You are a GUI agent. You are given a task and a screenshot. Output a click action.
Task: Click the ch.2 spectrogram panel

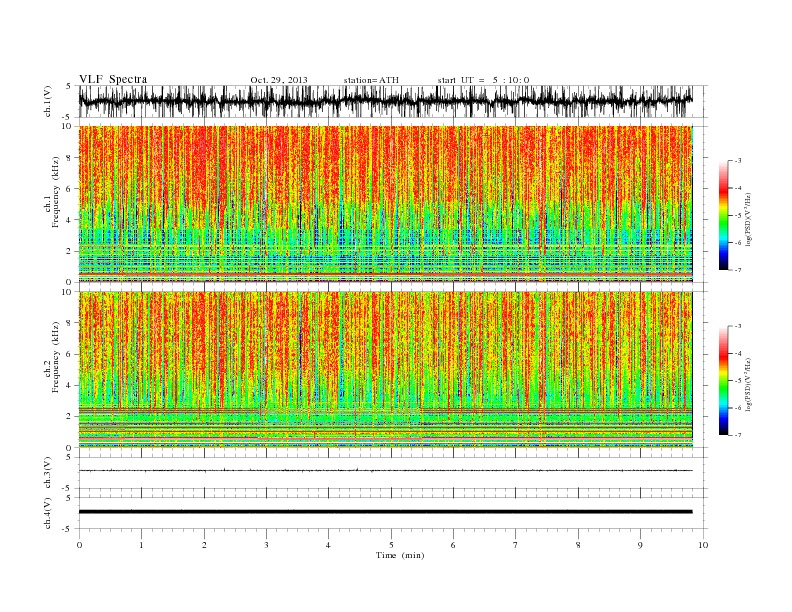coord(385,370)
